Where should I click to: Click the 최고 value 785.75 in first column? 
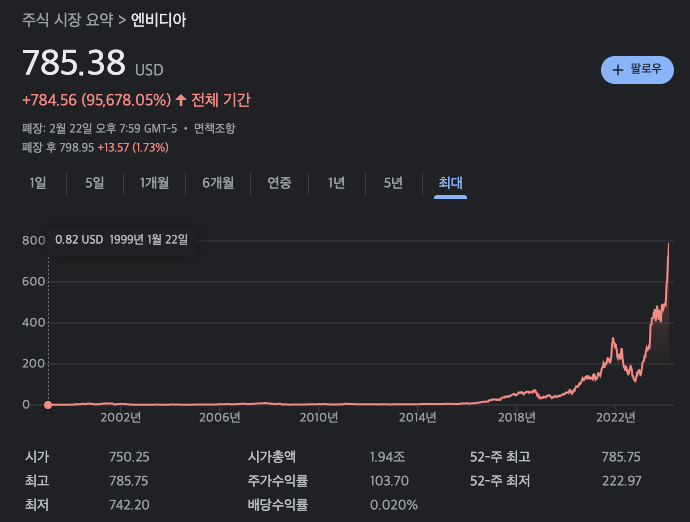(128, 481)
